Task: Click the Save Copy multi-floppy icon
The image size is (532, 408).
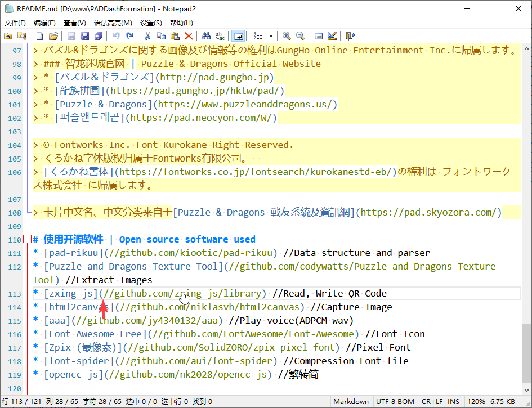Action: click(x=99, y=36)
